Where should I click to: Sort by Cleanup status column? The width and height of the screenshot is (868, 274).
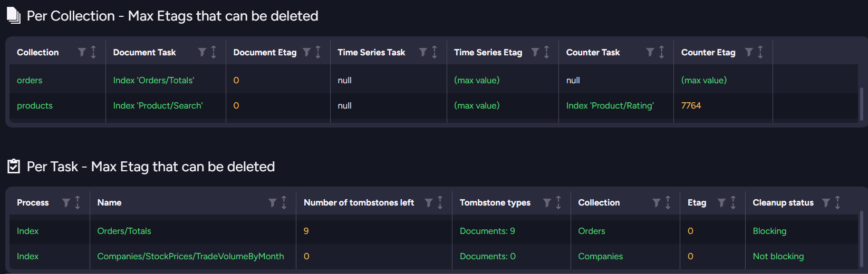click(837, 203)
